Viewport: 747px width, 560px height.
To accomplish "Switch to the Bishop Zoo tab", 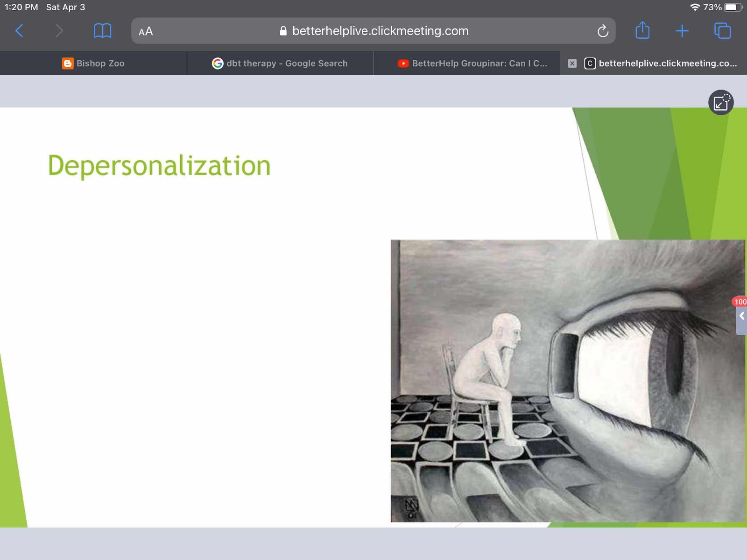I will coord(93,63).
